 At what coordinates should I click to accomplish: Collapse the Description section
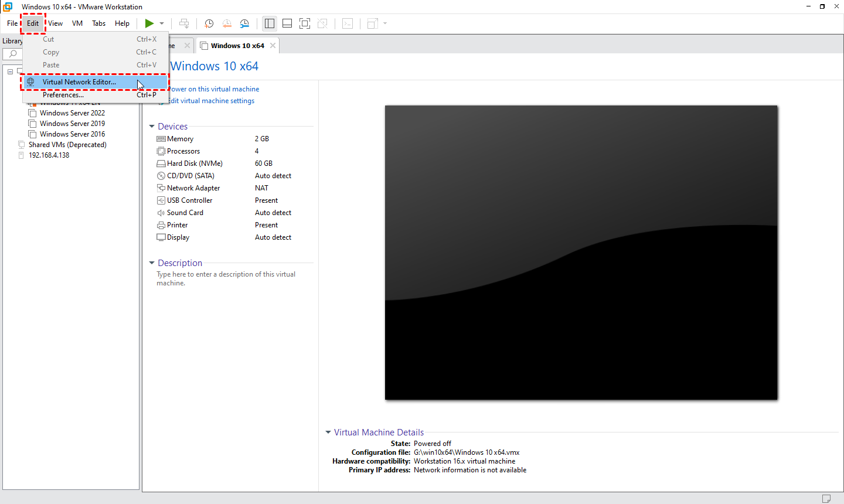[x=152, y=263]
